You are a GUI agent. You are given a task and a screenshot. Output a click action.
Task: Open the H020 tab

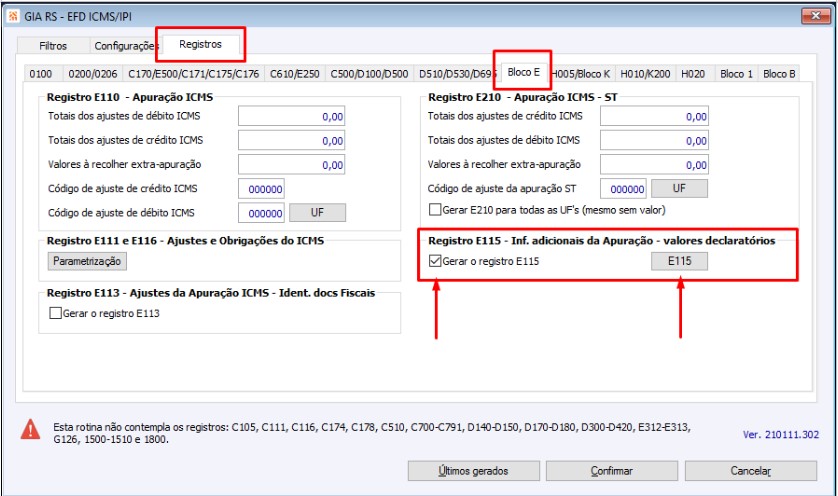(693, 74)
